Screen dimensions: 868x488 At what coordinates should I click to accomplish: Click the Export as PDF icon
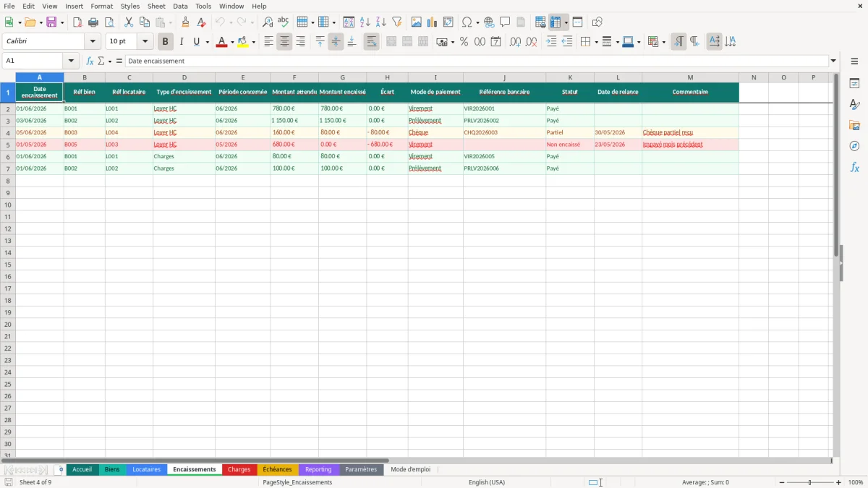(77, 22)
